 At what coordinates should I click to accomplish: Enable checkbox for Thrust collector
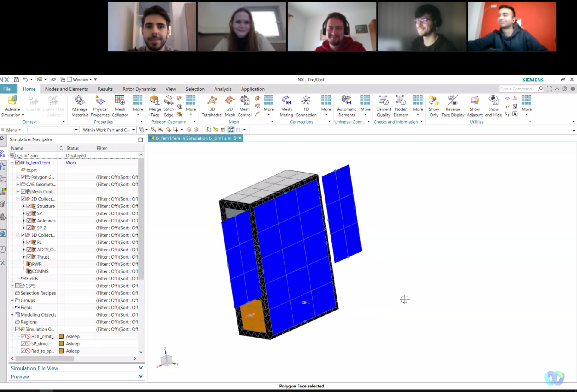coord(29,256)
